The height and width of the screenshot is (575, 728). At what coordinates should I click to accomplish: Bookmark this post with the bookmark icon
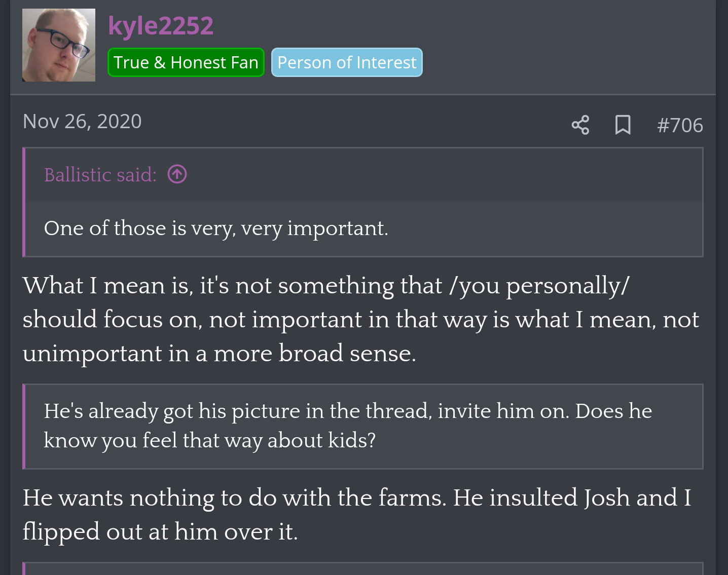point(623,125)
